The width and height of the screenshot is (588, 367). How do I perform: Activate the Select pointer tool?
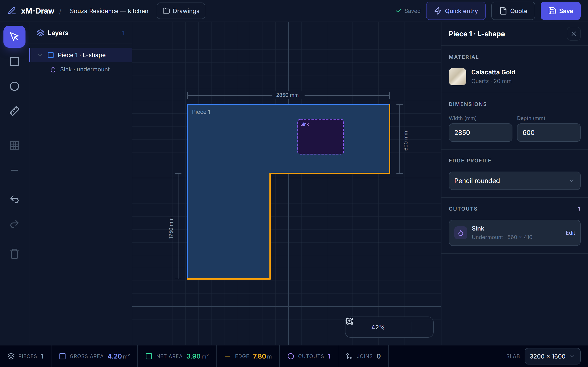click(x=14, y=37)
